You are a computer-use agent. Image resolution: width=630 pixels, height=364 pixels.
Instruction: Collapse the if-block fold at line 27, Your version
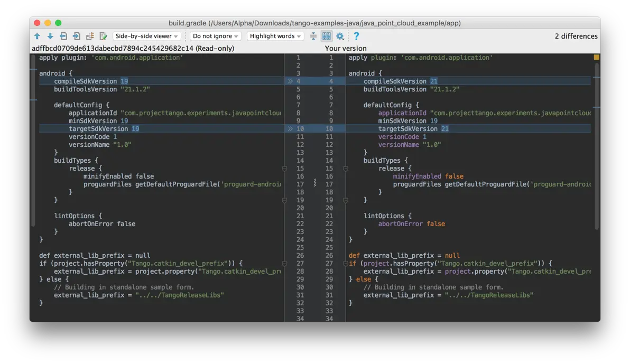346,264
